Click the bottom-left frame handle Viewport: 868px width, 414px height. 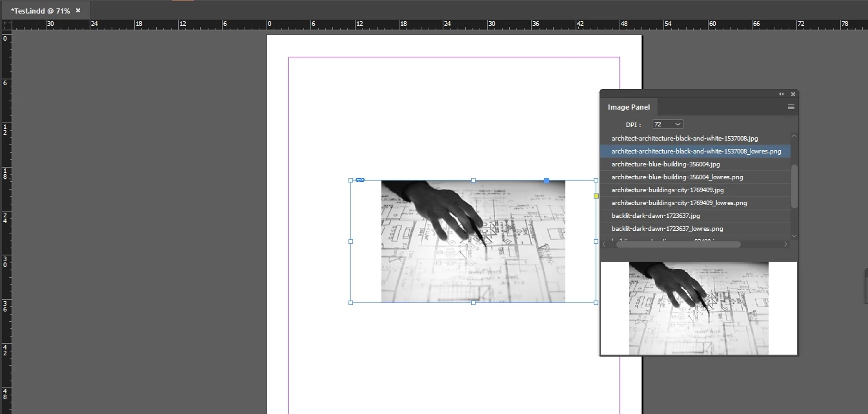coord(350,302)
